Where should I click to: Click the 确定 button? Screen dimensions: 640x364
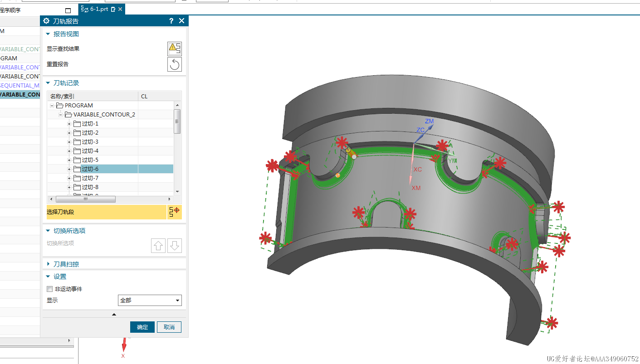(142, 327)
